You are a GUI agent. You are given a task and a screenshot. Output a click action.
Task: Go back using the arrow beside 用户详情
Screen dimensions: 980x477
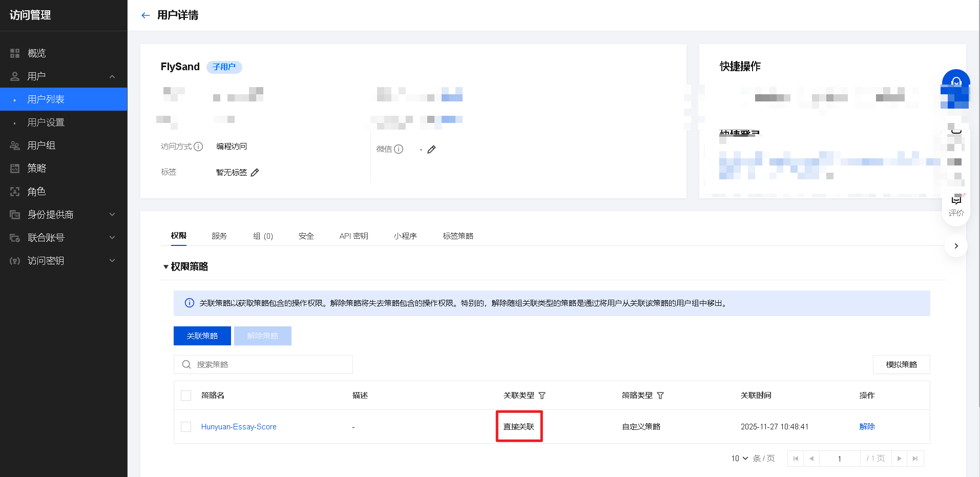tap(145, 15)
